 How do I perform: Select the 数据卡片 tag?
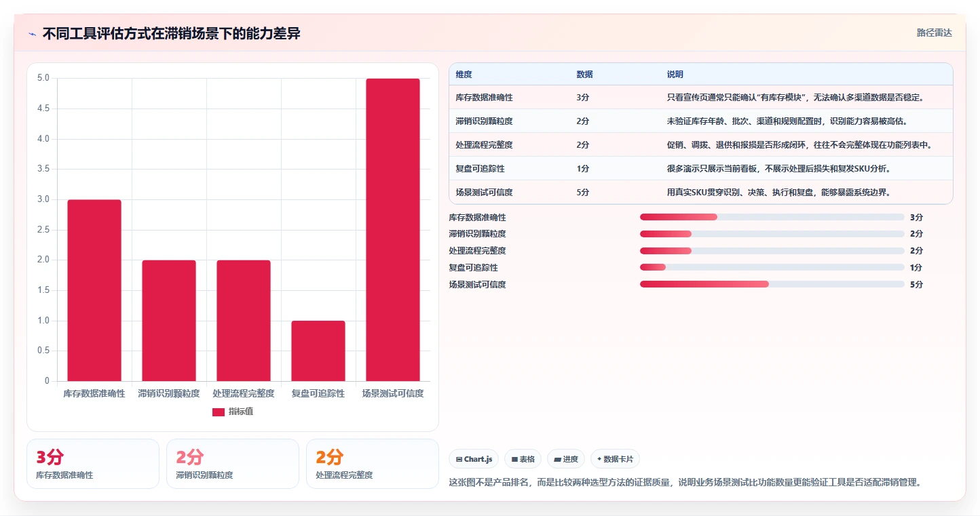615,459
